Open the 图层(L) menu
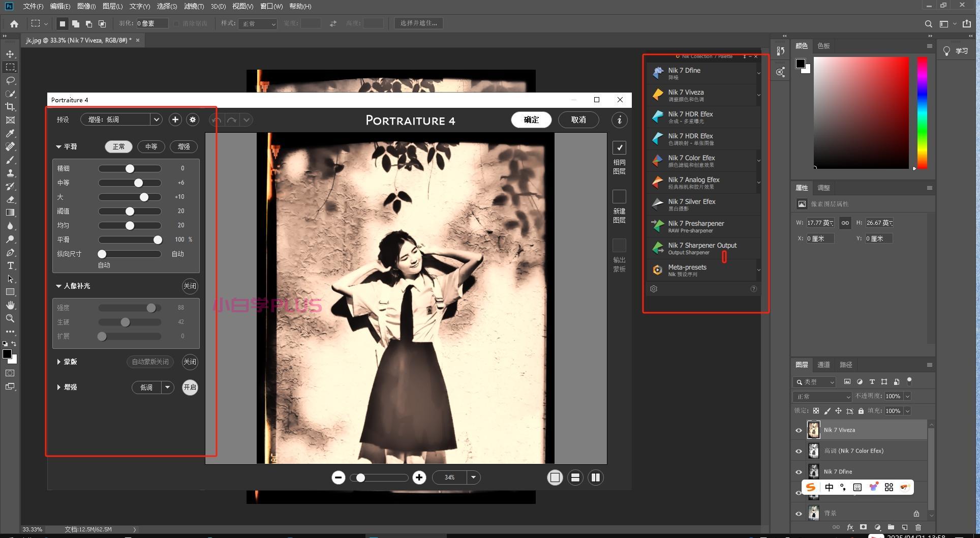Image resolution: width=980 pixels, height=538 pixels. pos(112,6)
